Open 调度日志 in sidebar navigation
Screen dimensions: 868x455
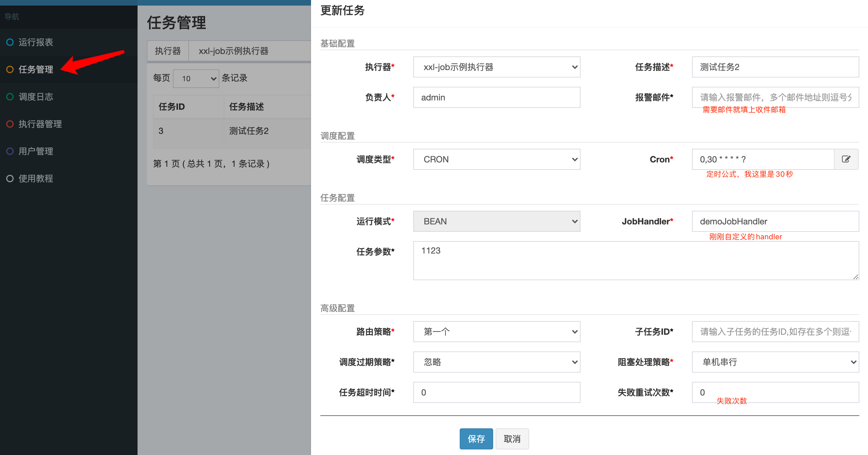69,97
